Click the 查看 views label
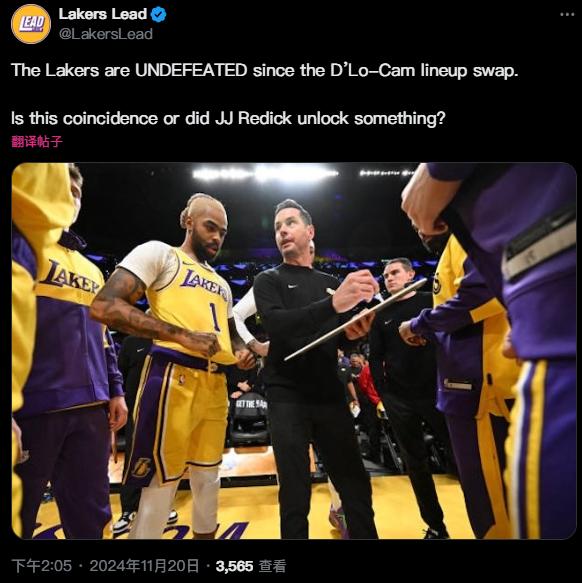582x583 pixels. pyautogui.click(x=272, y=566)
